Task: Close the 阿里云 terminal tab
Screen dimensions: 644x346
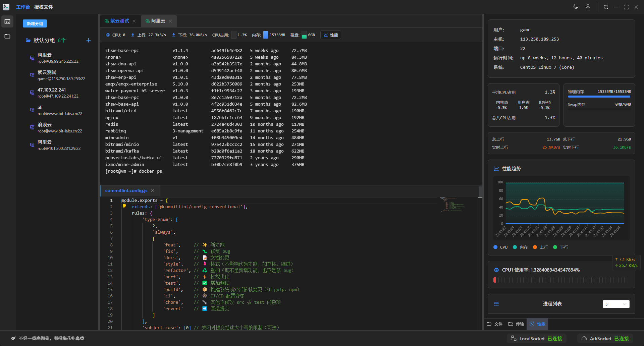Action: click(170, 21)
